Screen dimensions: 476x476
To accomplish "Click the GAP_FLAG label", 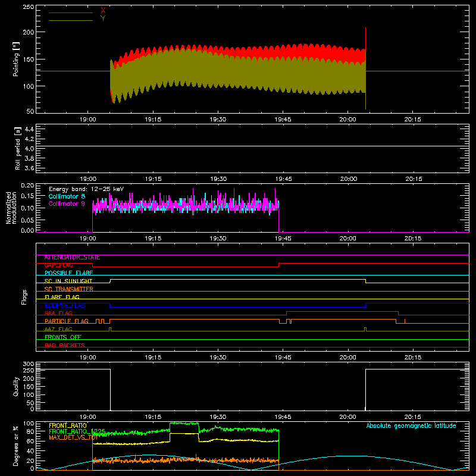I will tap(58, 265).
